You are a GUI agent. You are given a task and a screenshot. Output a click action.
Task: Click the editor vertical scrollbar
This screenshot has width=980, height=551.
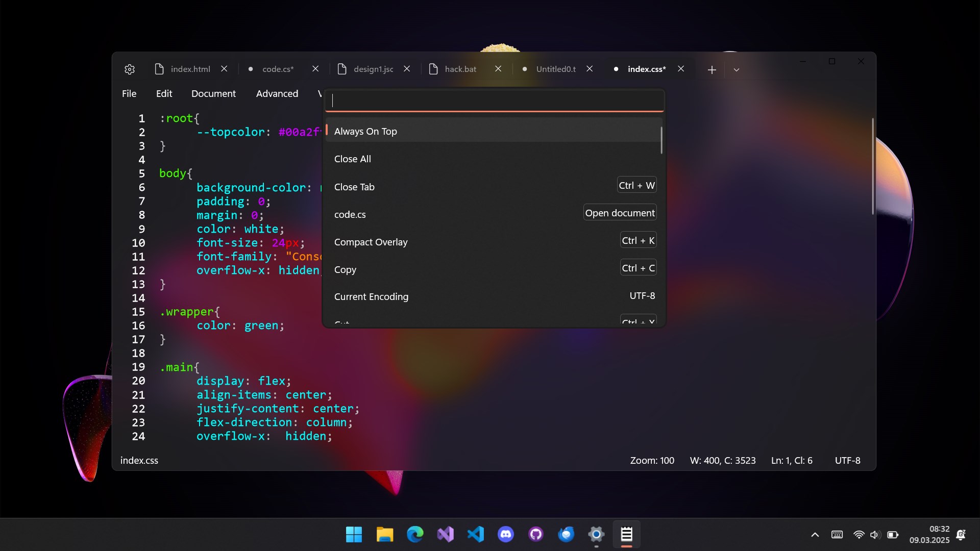873,166
